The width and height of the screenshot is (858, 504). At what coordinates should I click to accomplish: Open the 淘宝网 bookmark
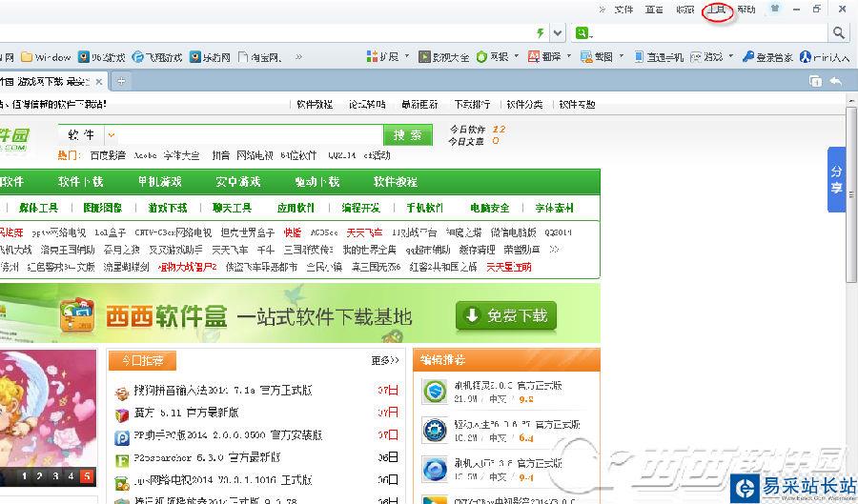260,57
